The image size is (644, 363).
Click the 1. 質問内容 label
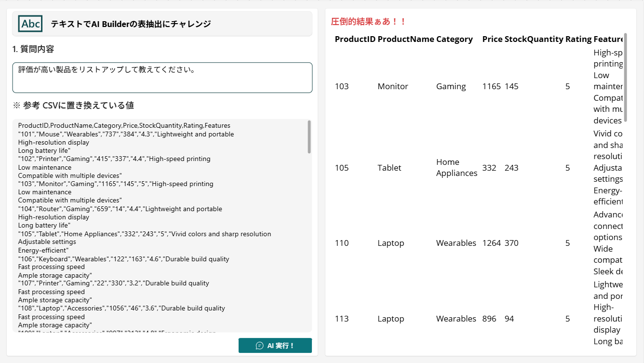click(33, 49)
